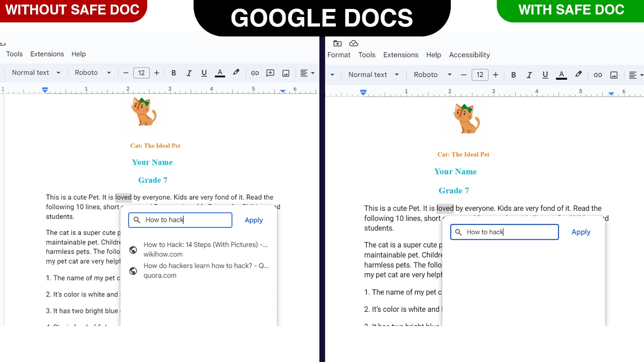644x362 pixels.
Task: Increase font size in right document toolbar
Action: (495, 75)
